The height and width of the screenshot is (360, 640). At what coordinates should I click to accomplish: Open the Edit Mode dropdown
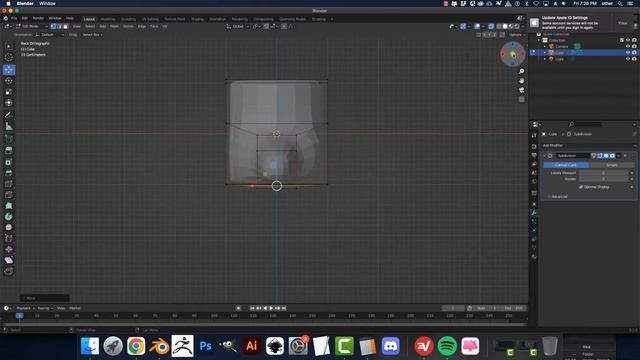pos(32,26)
